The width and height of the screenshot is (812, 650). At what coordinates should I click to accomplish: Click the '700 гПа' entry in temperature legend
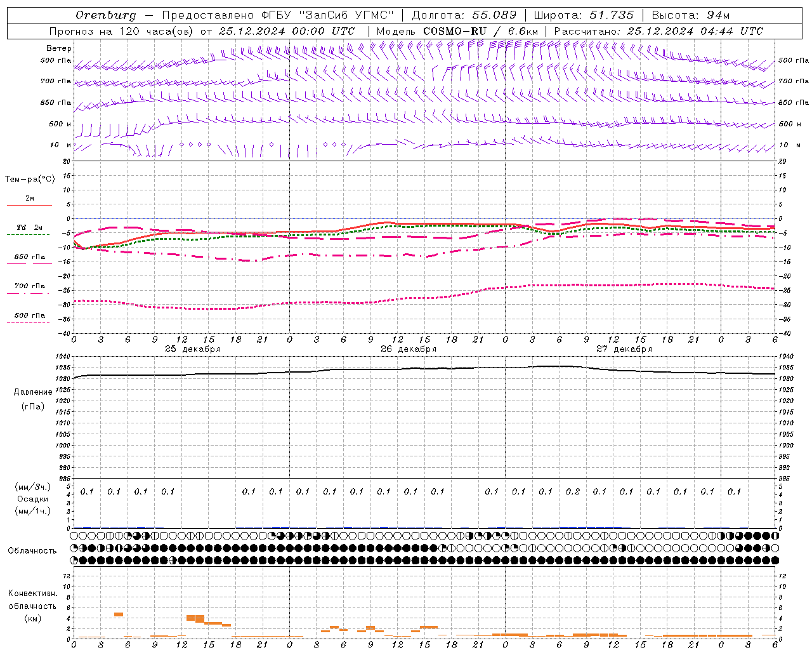[x=30, y=286]
